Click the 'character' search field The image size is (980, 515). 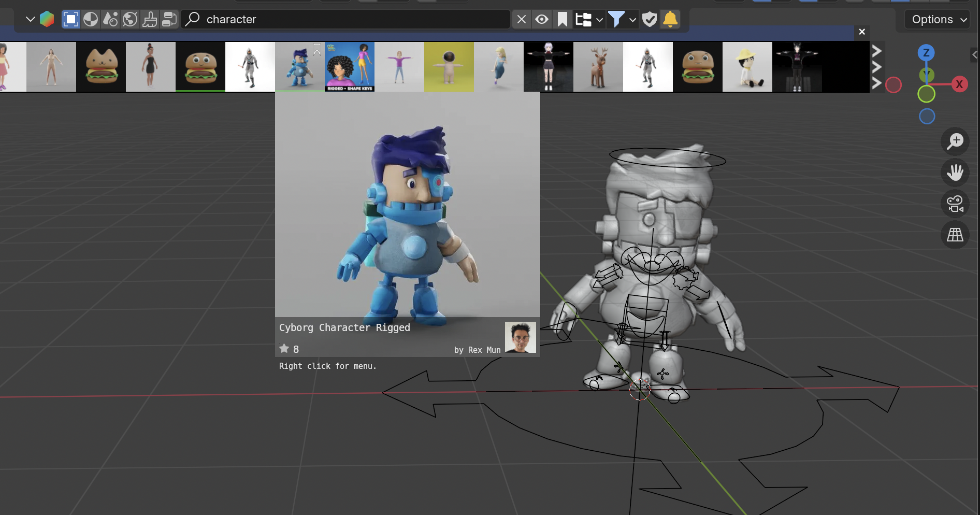click(345, 20)
